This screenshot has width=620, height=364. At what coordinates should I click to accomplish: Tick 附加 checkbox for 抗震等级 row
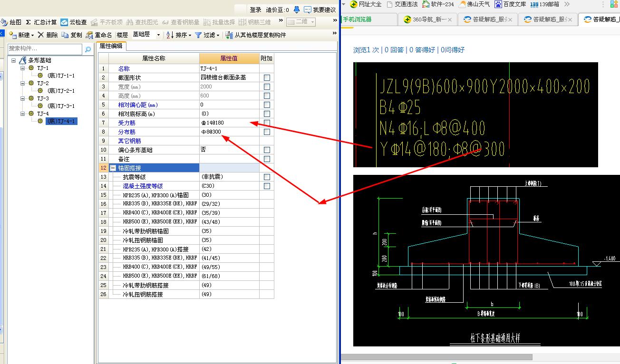[267, 177]
